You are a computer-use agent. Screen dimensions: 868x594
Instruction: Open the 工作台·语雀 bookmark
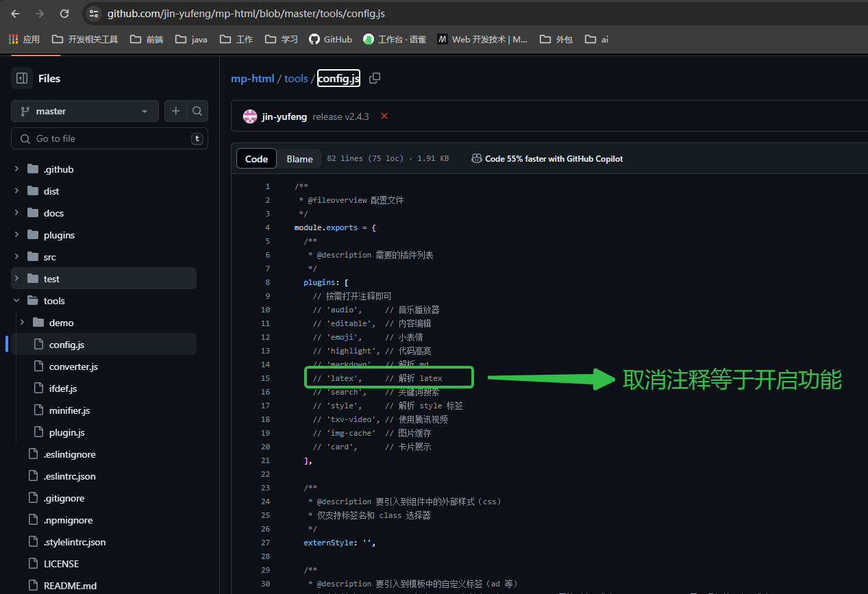(x=395, y=39)
